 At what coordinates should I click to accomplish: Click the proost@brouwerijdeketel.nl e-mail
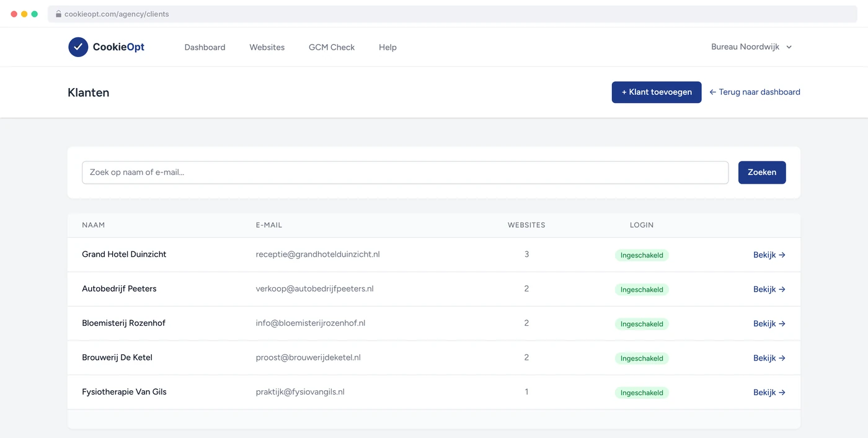(308, 357)
